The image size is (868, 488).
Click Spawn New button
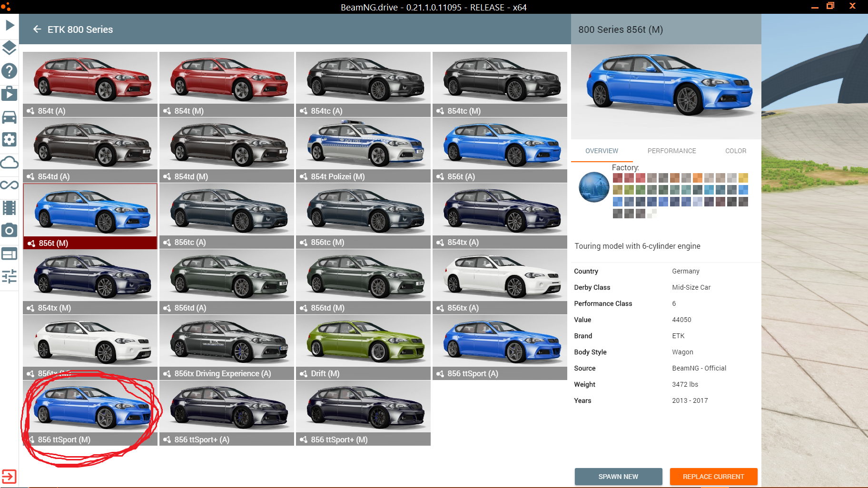click(x=618, y=477)
